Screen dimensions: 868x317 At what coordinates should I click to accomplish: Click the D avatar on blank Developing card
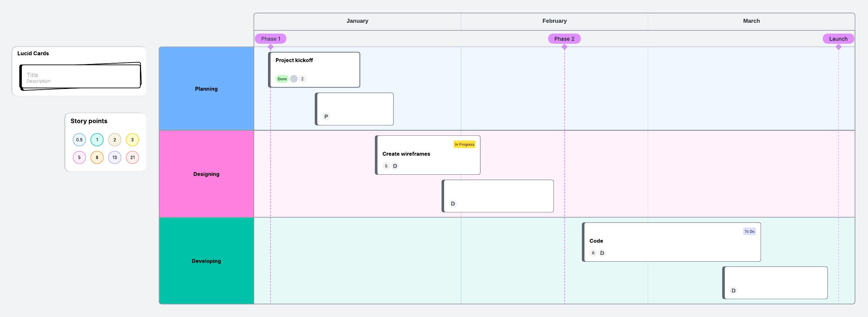(733, 290)
